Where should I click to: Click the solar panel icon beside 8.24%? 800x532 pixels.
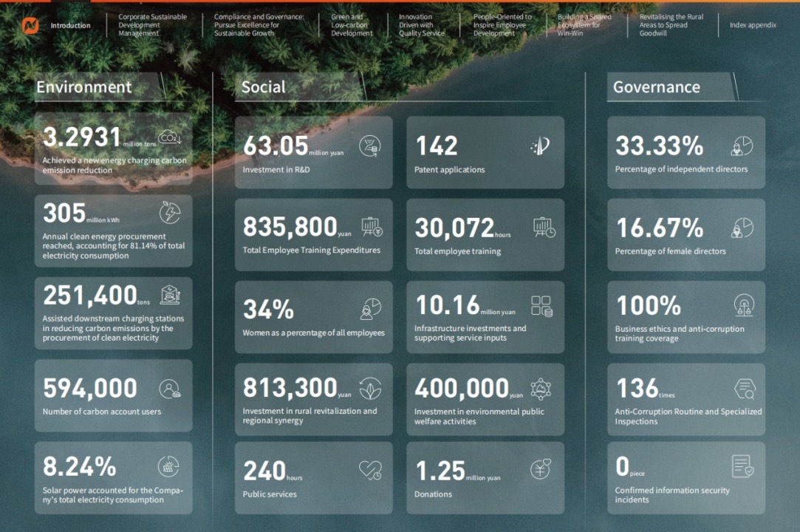(169, 466)
